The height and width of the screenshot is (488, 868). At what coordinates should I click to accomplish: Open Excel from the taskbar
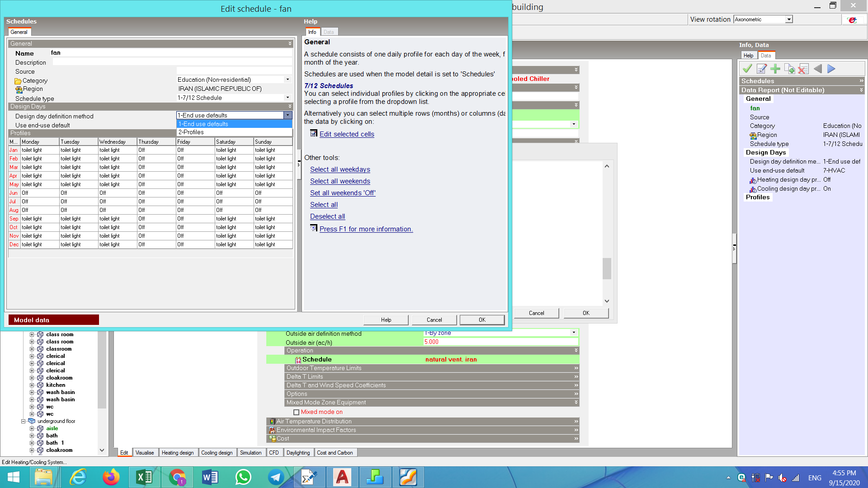point(144,477)
